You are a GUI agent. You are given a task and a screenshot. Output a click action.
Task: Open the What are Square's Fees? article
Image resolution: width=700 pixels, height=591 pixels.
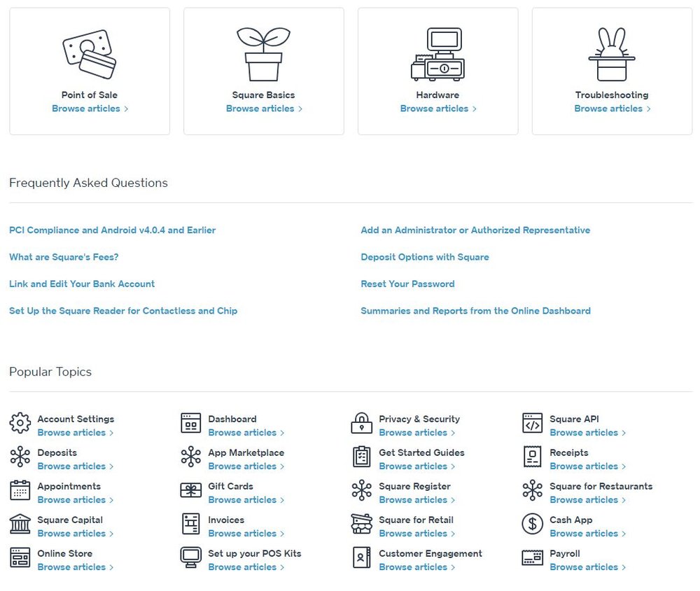[x=64, y=257]
